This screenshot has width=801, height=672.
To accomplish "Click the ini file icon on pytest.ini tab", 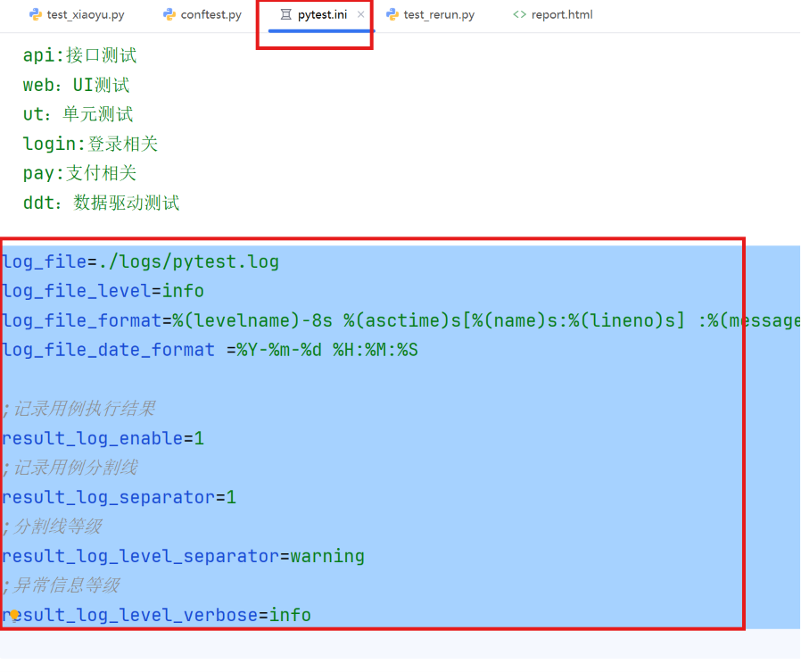I will click(x=285, y=14).
